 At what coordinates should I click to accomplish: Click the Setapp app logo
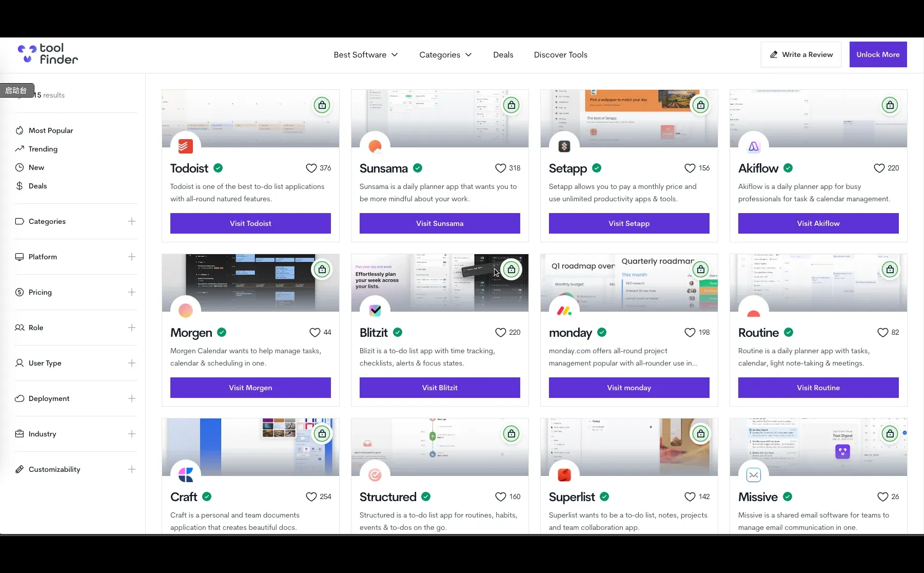(x=564, y=146)
